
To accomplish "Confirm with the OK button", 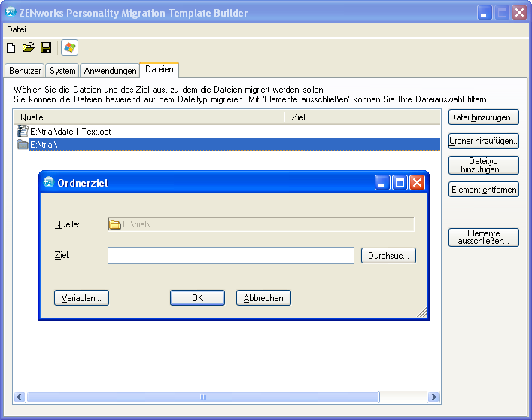I will 197,298.
